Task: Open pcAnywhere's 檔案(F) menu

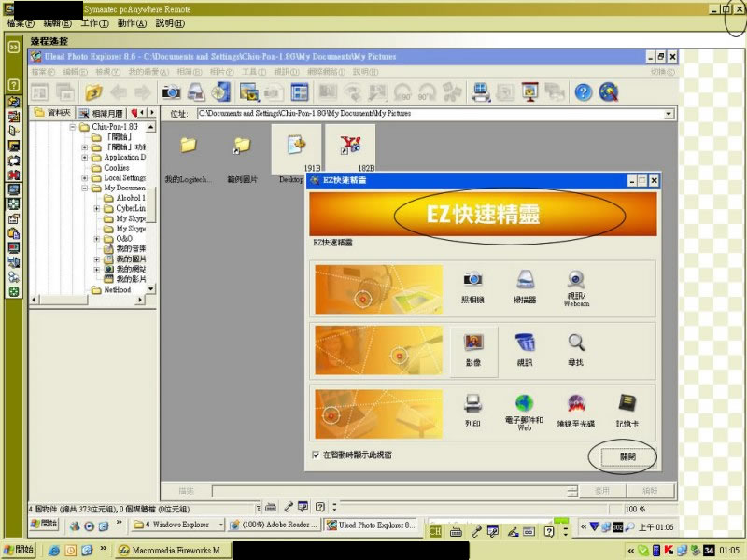Action: coord(21,22)
